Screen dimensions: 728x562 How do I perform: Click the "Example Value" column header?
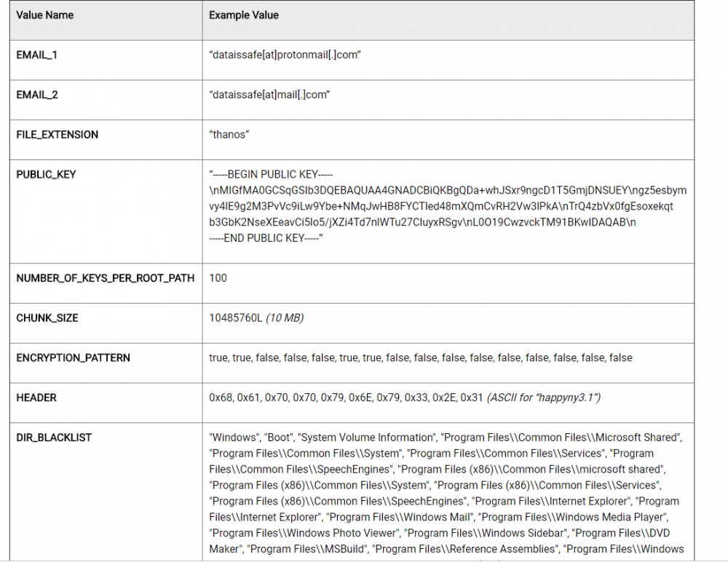pyautogui.click(x=244, y=15)
